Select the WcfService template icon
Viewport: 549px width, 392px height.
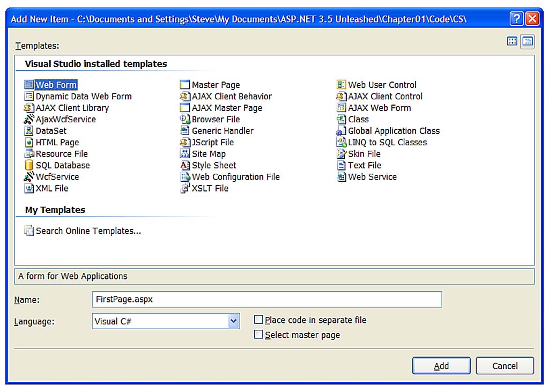[29, 176]
